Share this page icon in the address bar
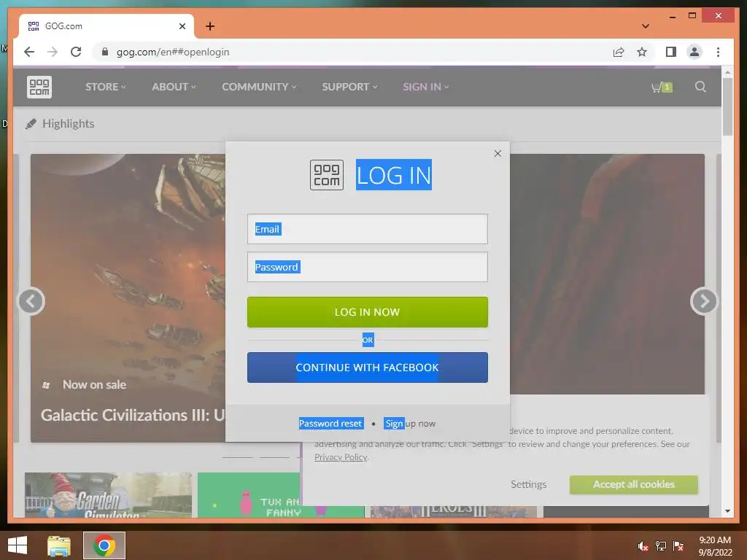The width and height of the screenshot is (747, 560). tap(619, 52)
